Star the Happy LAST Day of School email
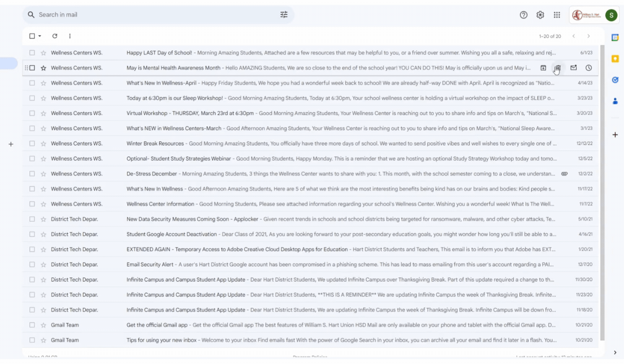The height and width of the screenshot is (364, 624). pyautogui.click(x=43, y=53)
